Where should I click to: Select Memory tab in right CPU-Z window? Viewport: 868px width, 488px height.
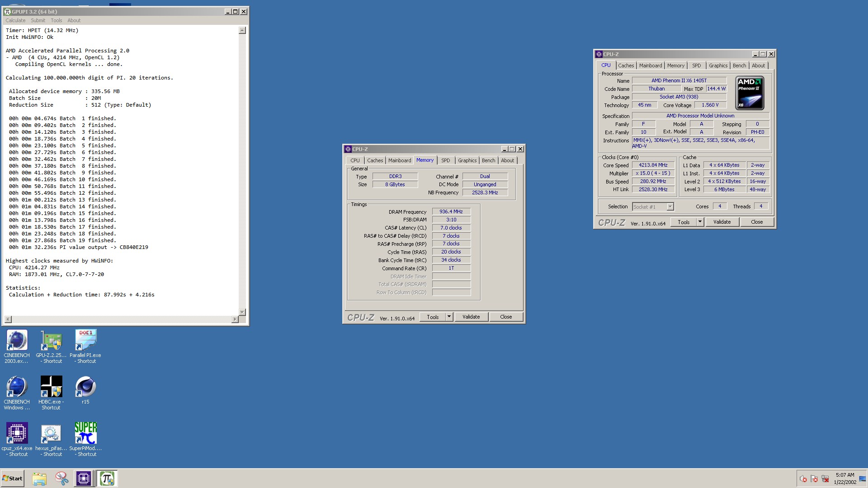(675, 66)
